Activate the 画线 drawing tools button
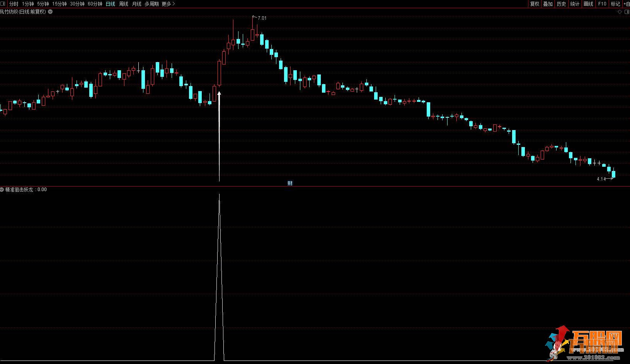This screenshot has height=364, width=630. click(x=588, y=4)
